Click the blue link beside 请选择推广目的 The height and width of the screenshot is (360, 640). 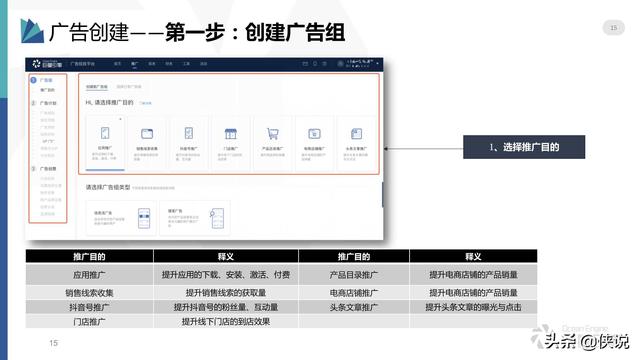[145, 103]
